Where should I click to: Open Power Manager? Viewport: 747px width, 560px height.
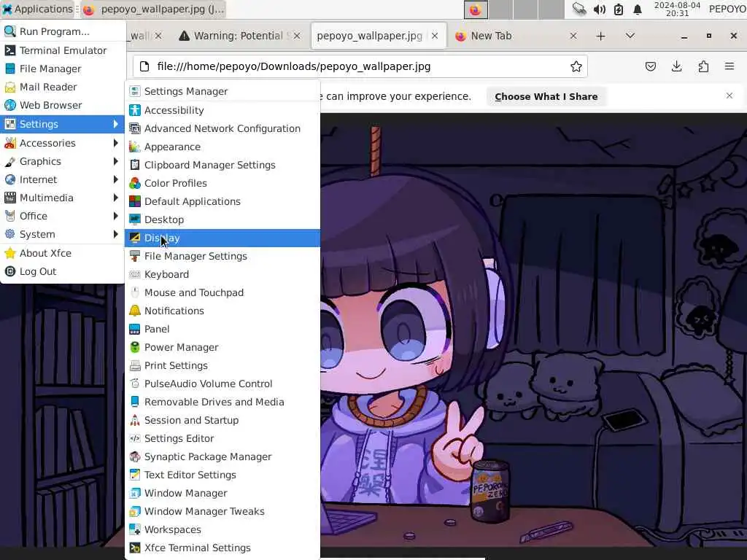click(222, 347)
